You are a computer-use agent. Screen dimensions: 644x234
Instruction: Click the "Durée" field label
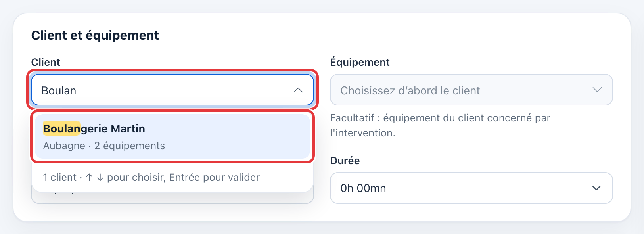(x=345, y=161)
